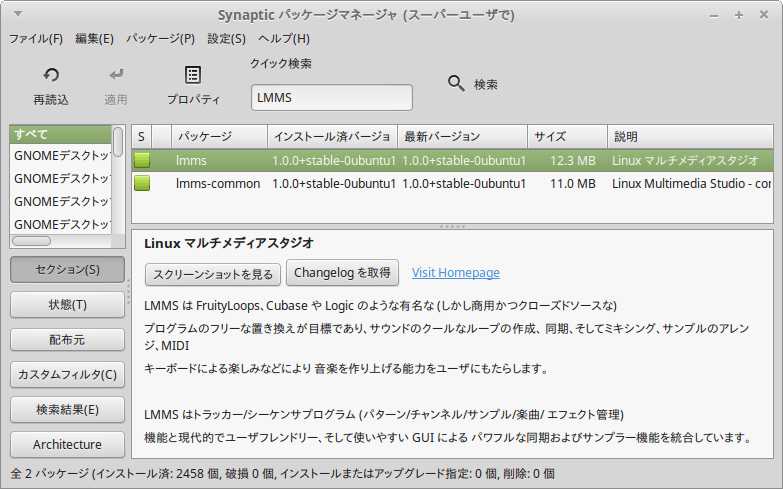Click the カスタムフィルタ(C) button

coord(67,375)
